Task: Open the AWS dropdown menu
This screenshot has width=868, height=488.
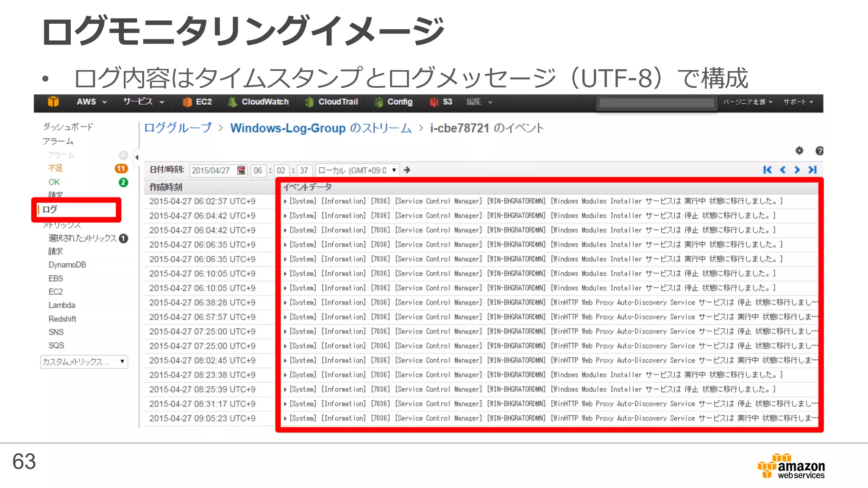Action: click(92, 102)
